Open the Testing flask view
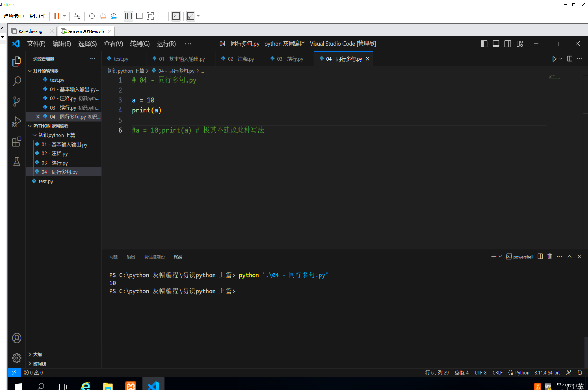The image size is (588, 390). click(x=16, y=162)
